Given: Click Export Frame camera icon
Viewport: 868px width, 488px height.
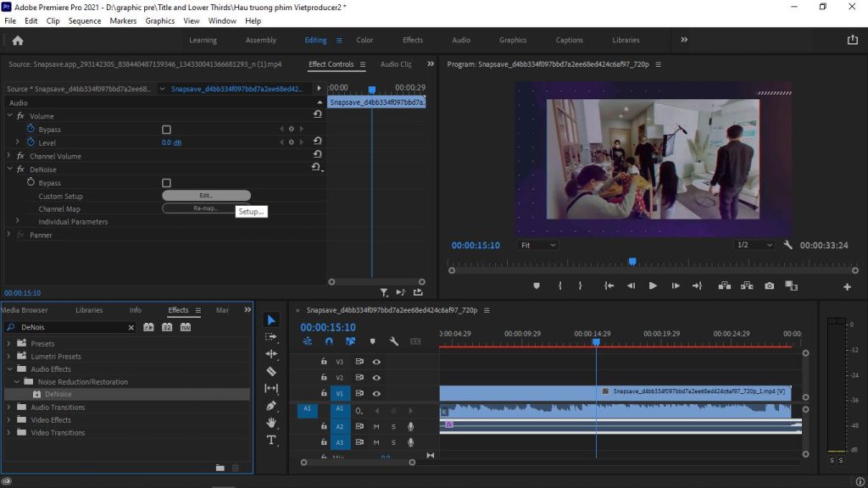Looking at the screenshot, I should tap(769, 286).
